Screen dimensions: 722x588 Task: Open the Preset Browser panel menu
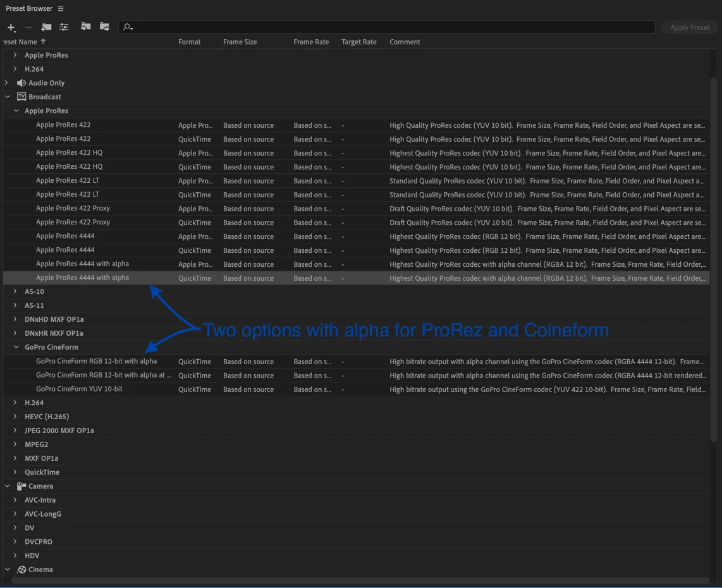tap(61, 9)
